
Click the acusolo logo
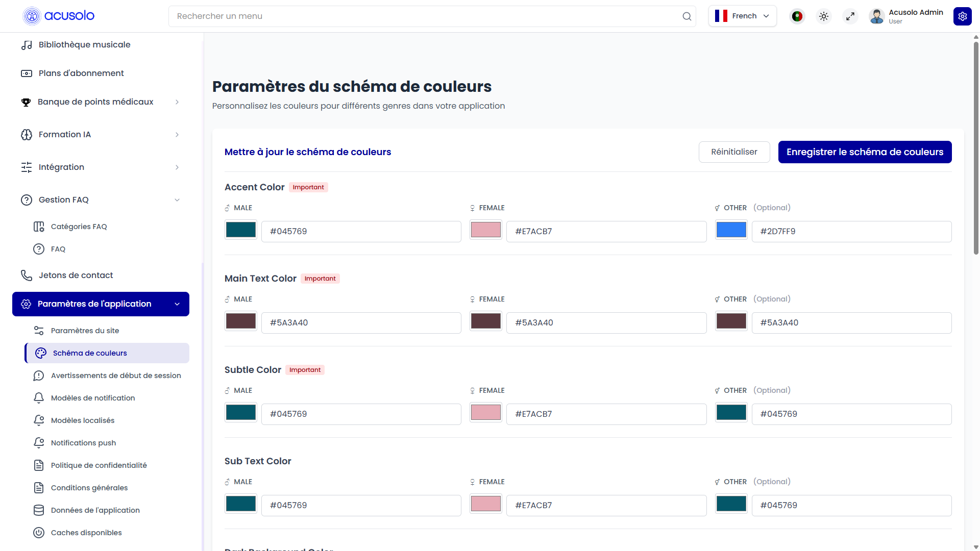[x=59, y=16]
